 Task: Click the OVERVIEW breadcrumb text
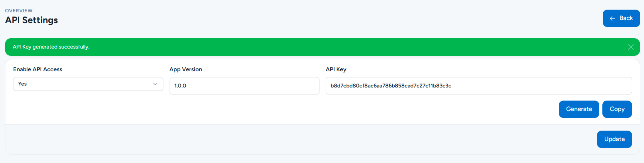pyautogui.click(x=19, y=10)
